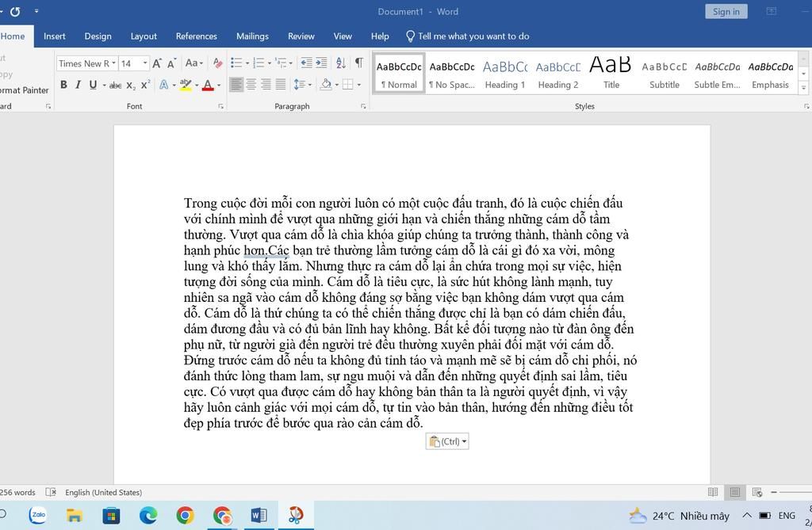The width and height of the screenshot is (812, 530).
Task: Apply bulleted list formatting
Action: click(x=236, y=63)
